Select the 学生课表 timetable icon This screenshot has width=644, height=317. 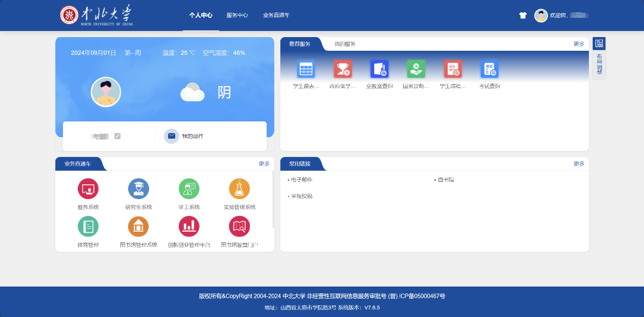(x=306, y=70)
